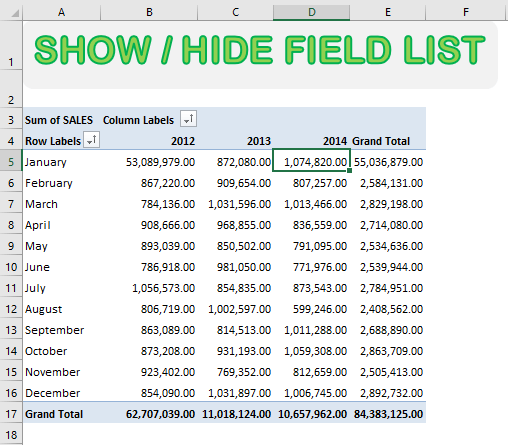Select column F header
This screenshot has width=508, height=445.
click(466, 12)
